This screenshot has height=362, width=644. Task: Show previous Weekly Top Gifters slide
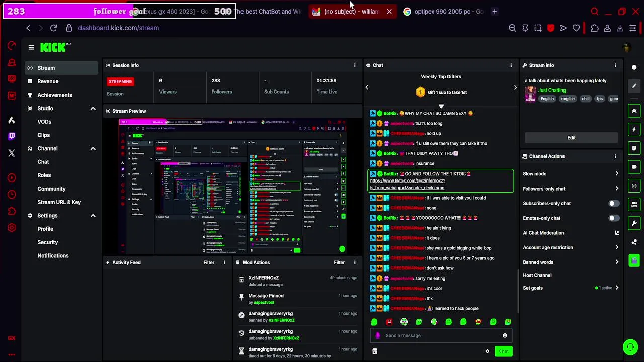(x=367, y=87)
